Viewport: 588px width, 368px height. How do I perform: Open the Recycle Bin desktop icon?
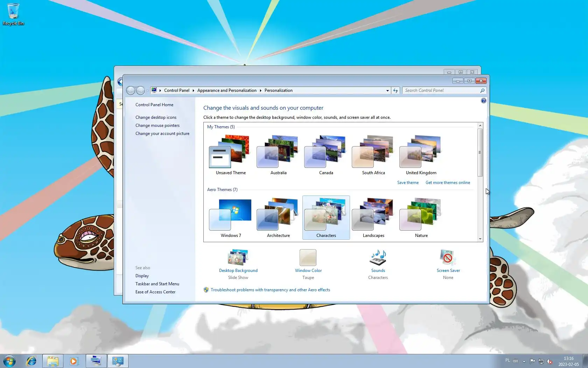[13, 14]
